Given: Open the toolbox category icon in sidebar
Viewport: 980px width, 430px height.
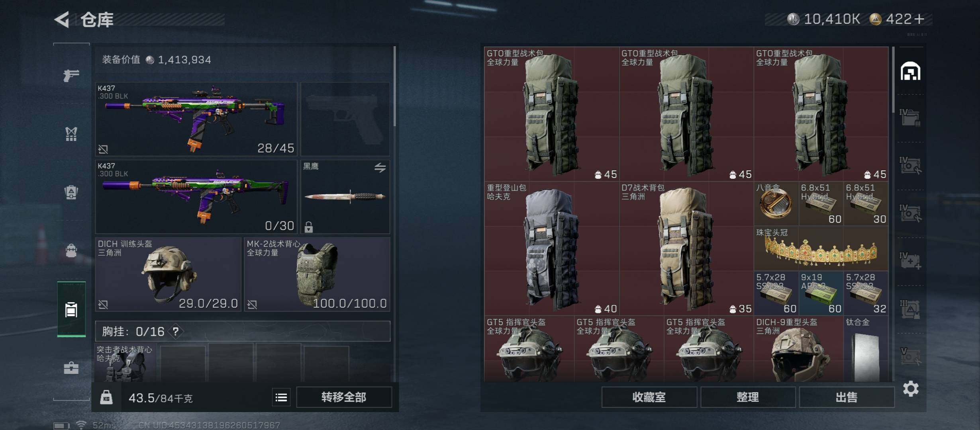Looking at the screenshot, I should [71, 367].
